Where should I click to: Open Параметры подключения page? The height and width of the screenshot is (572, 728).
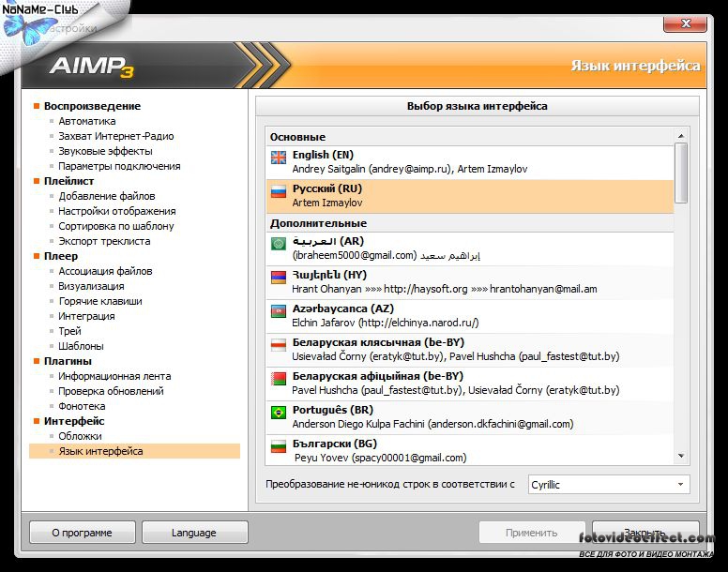[119, 166]
